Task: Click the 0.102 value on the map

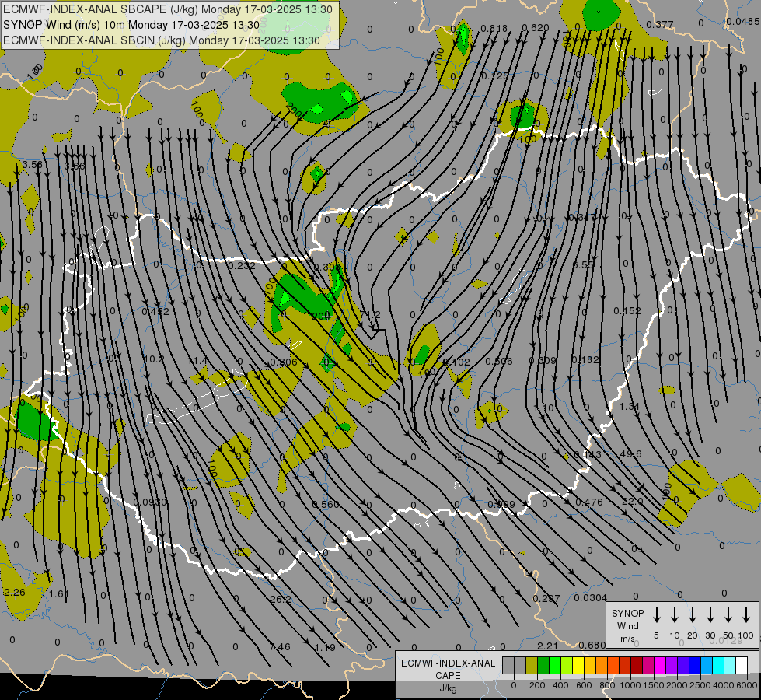Action: click(456, 362)
